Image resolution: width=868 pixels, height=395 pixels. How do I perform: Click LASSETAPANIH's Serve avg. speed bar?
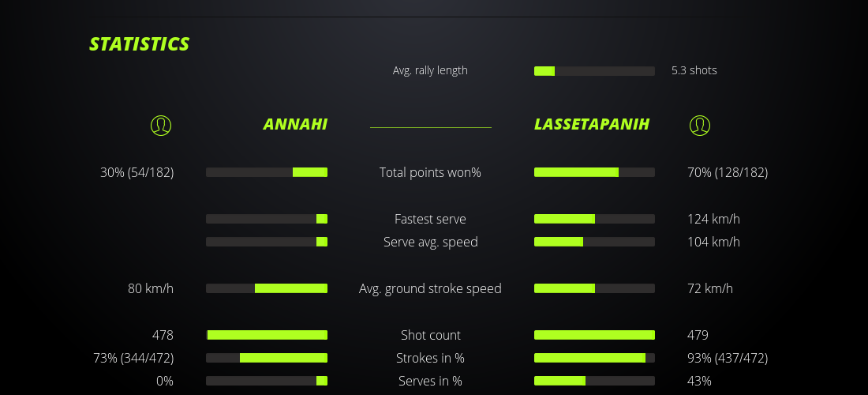[x=594, y=242]
